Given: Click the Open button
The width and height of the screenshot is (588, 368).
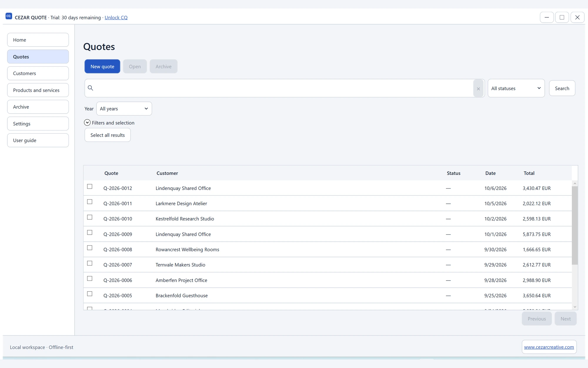Looking at the screenshot, I should [135, 67].
